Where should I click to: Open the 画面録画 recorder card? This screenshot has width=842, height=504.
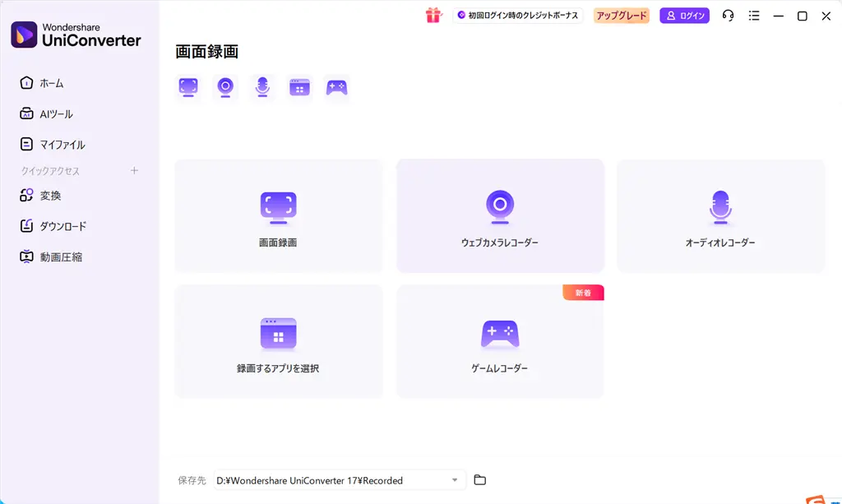(x=278, y=215)
